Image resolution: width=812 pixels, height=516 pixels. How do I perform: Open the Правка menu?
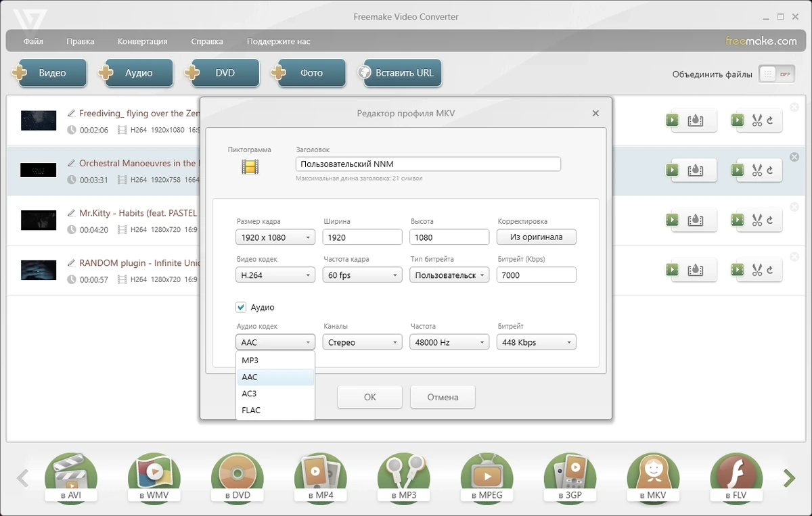(x=81, y=41)
